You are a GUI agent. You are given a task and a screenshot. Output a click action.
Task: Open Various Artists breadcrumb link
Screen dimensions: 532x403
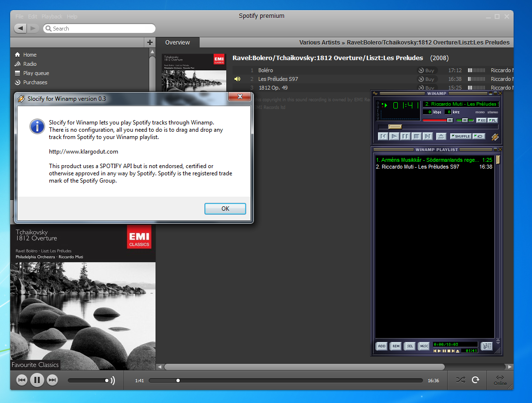(x=319, y=43)
